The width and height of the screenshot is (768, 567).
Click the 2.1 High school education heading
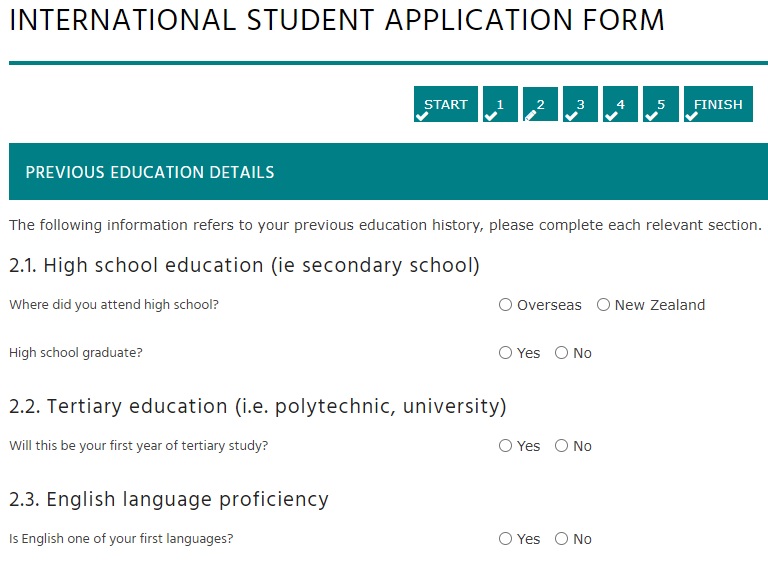click(x=244, y=265)
